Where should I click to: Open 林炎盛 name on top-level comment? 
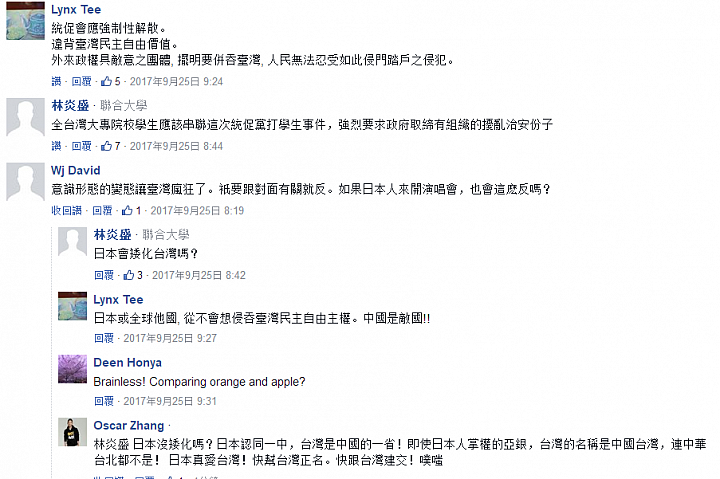pos(70,106)
